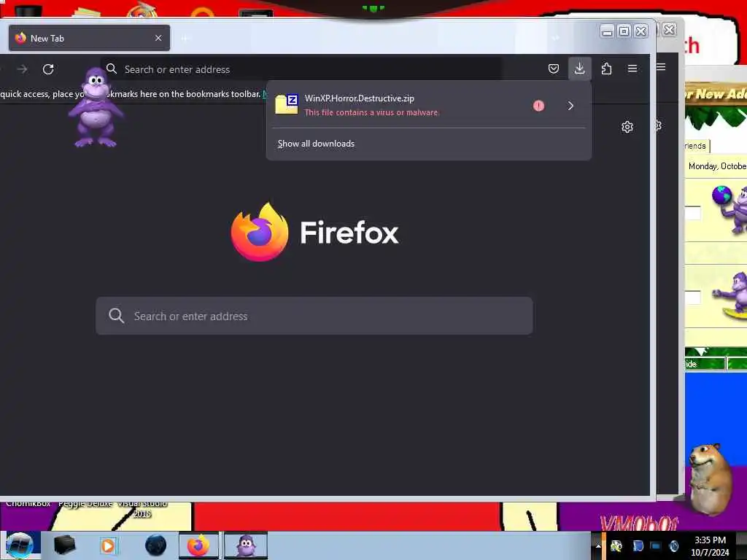747x560 pixels.
Task: Click the malware warning message text
Action: [371, 112]
